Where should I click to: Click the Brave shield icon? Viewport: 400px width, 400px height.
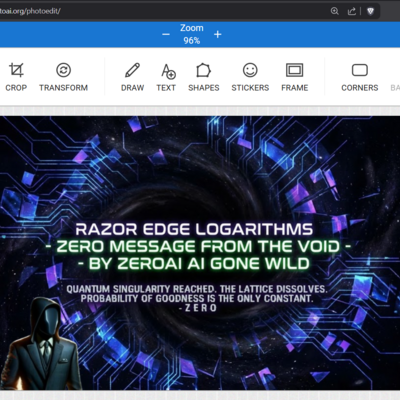(x=370, y=11)
